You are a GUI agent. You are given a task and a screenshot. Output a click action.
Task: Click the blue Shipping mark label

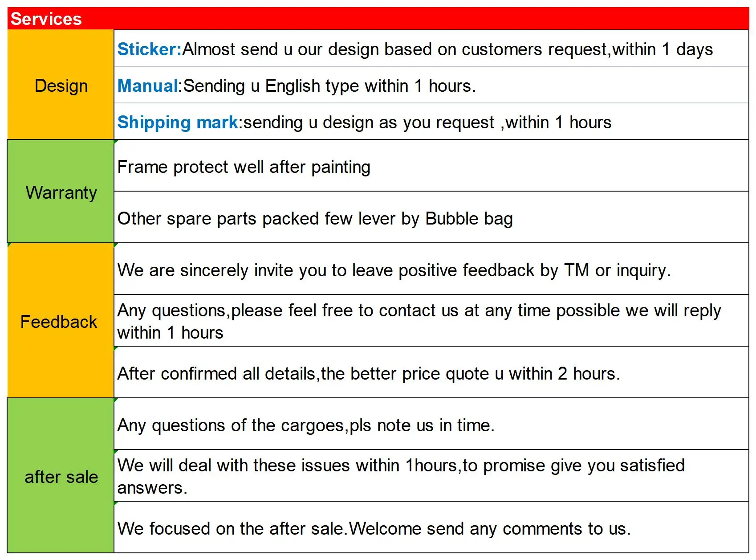pyautogui.click(x=178, y=122)
